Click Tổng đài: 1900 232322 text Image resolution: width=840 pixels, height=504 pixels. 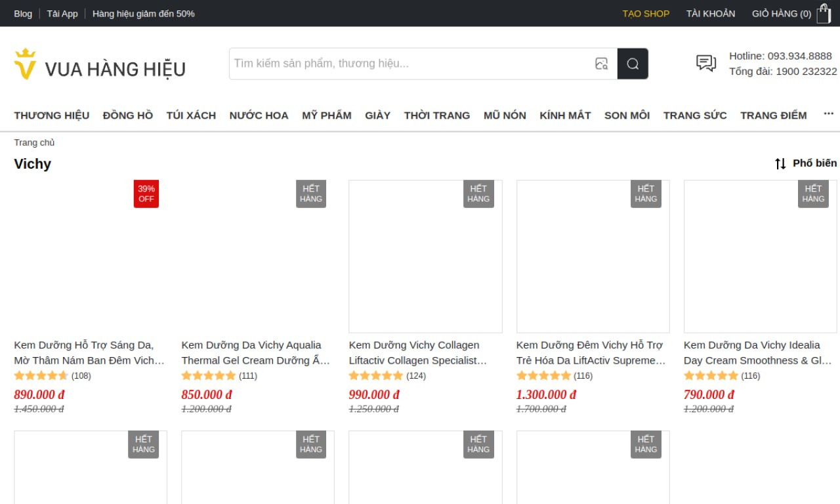point(783,72)
